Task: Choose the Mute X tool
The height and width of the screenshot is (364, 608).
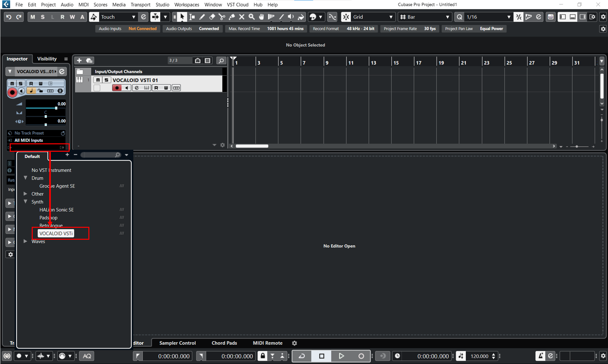Action: click(x=242, y=17)
